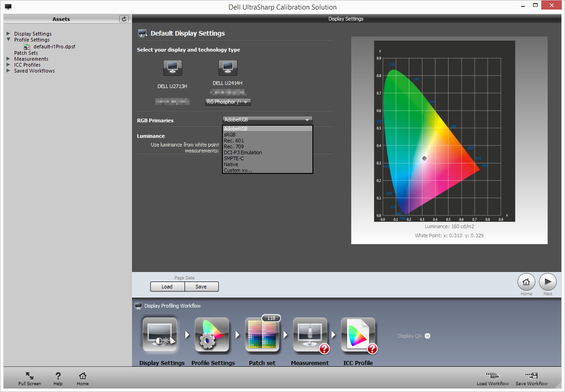Click the 118 patch count badge
This screenshot has height=392, width=565.
[271, 318]
